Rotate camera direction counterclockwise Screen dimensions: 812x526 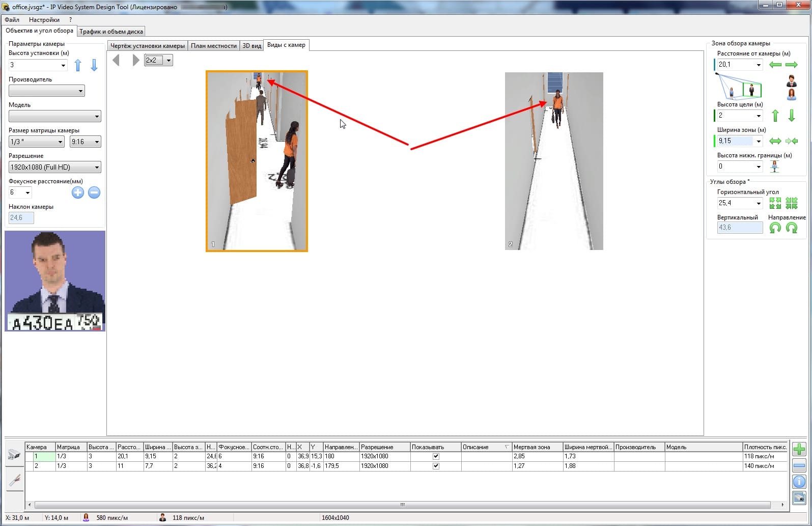(x=775, y=228)
